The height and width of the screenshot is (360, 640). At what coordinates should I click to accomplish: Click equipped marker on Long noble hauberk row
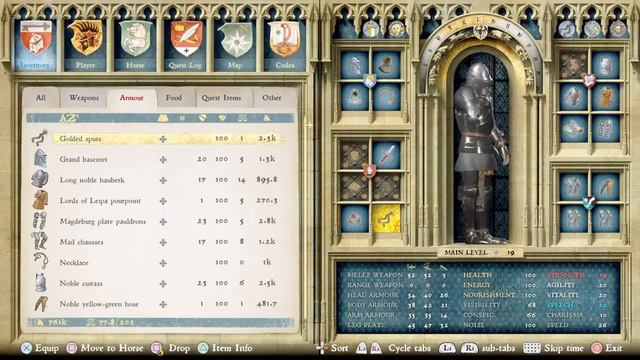coord(163,180)
